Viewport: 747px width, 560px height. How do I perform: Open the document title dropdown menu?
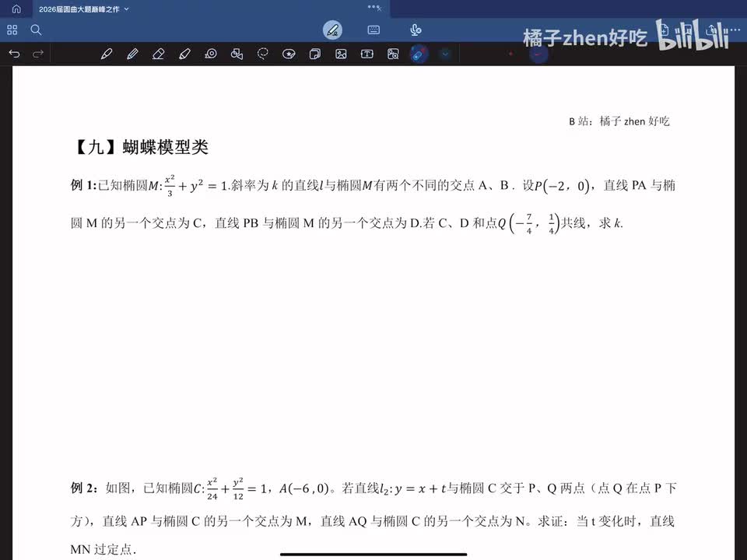click(126, 9)
